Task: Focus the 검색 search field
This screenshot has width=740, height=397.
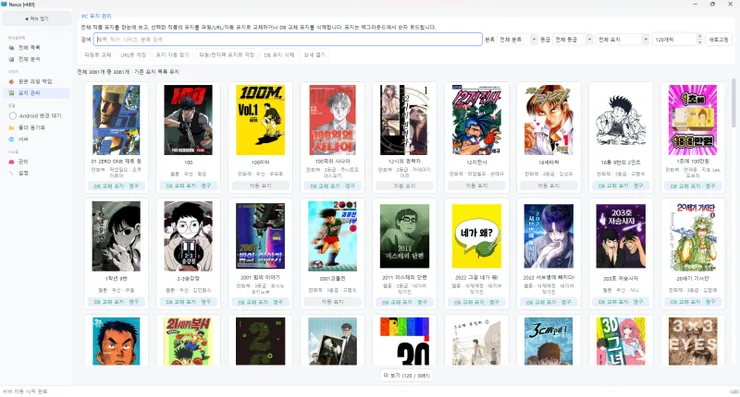Action: point(288,40)
